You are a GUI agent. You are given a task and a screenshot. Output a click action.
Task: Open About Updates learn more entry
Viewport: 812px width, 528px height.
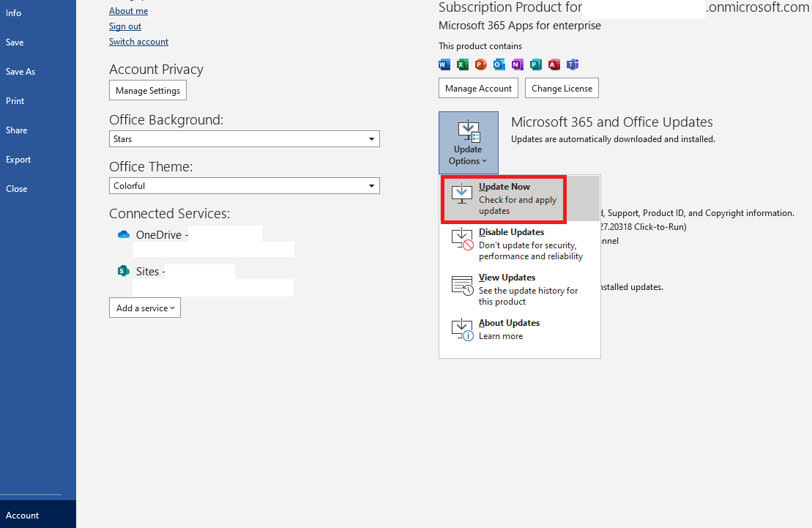point(520,330)
